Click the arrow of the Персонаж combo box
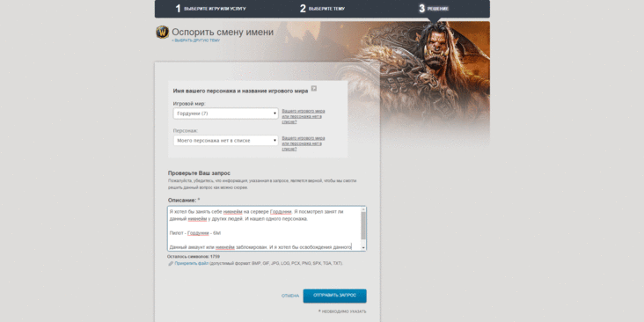This screenshot has width=644, height=322. click(274, 141)
